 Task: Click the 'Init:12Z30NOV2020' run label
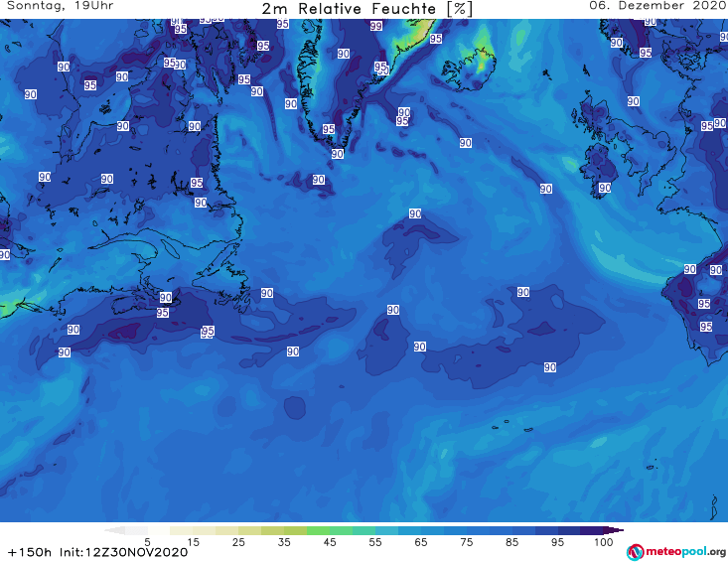[123, 552]
